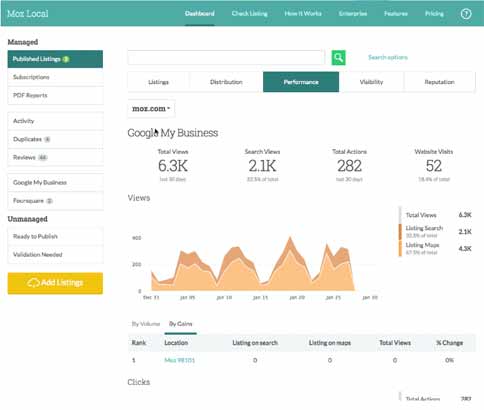Click the Location column header
The image size is (484, 410).
176,343
